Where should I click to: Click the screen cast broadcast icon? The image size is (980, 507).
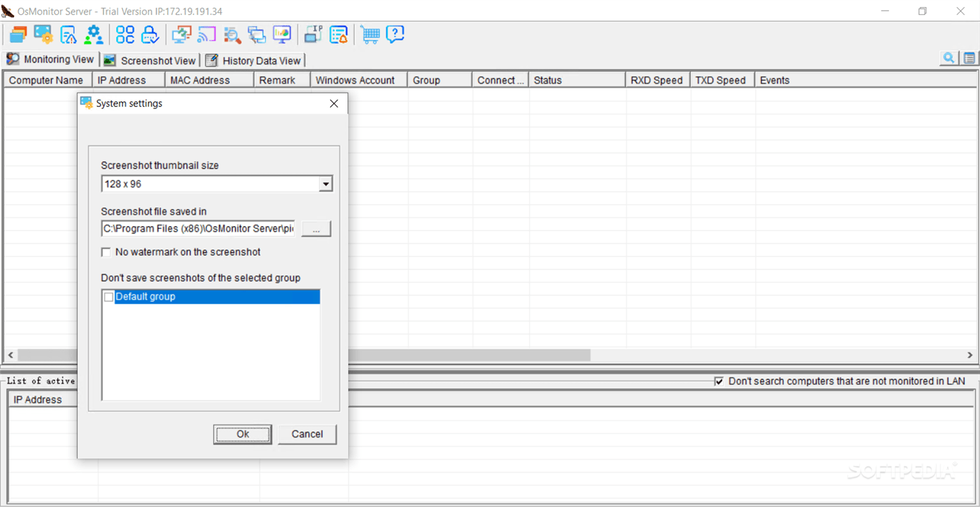click(x=207, y=34)
